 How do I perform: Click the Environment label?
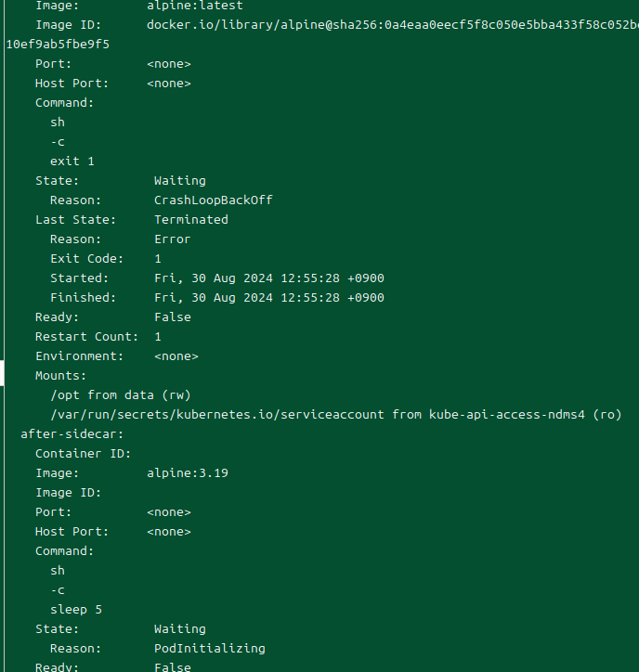click(x=79, y=356)
